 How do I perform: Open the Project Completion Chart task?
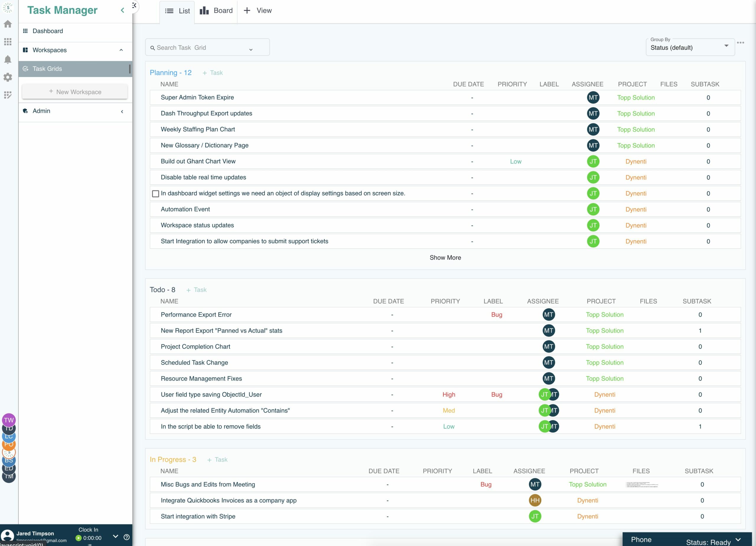(x=195, y=347)
